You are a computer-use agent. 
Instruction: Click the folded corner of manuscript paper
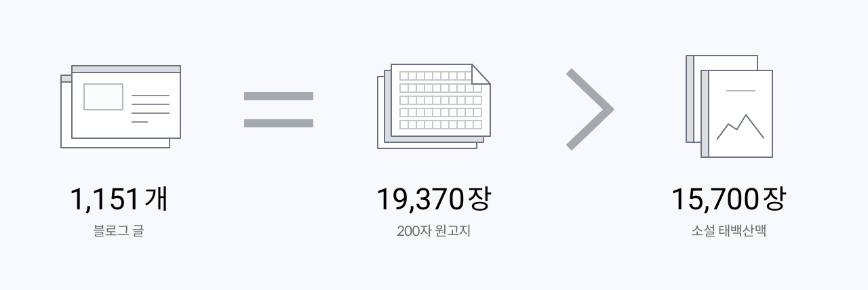[481, 74]
